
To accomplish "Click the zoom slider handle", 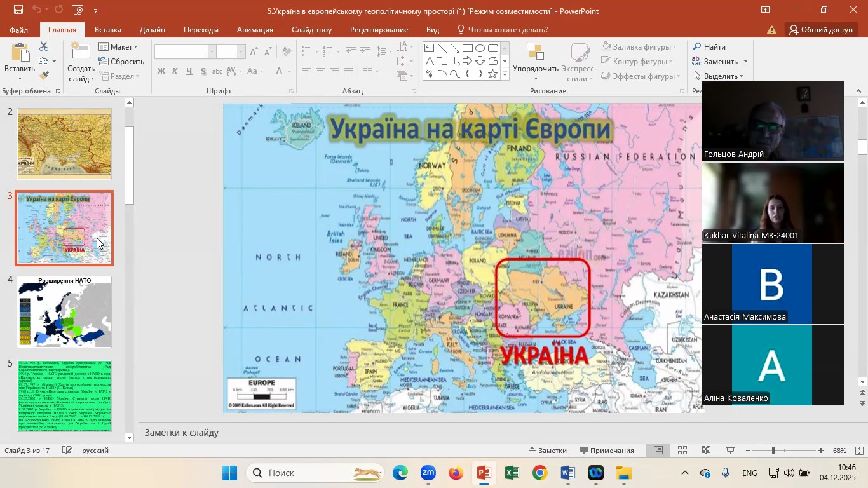I will [773, 451].
